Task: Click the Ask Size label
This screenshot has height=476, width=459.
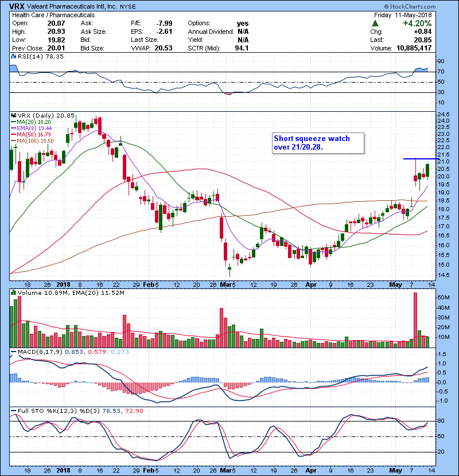Action: [94, 32]
